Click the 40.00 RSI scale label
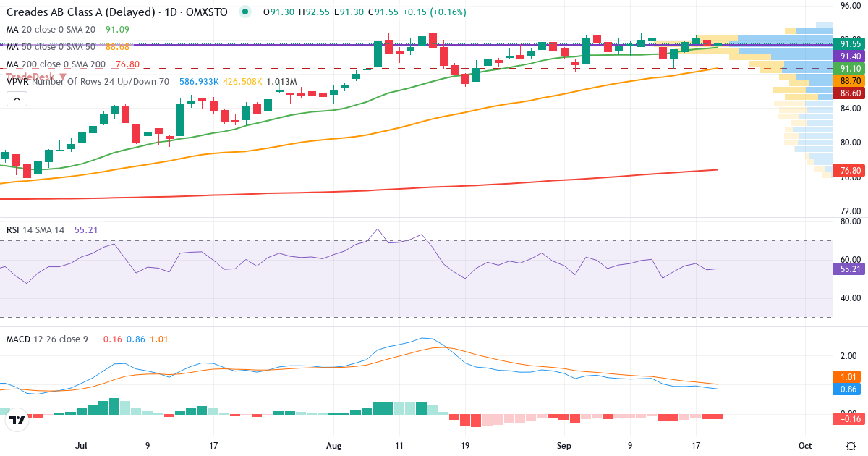868x456 pixels. 849,298
